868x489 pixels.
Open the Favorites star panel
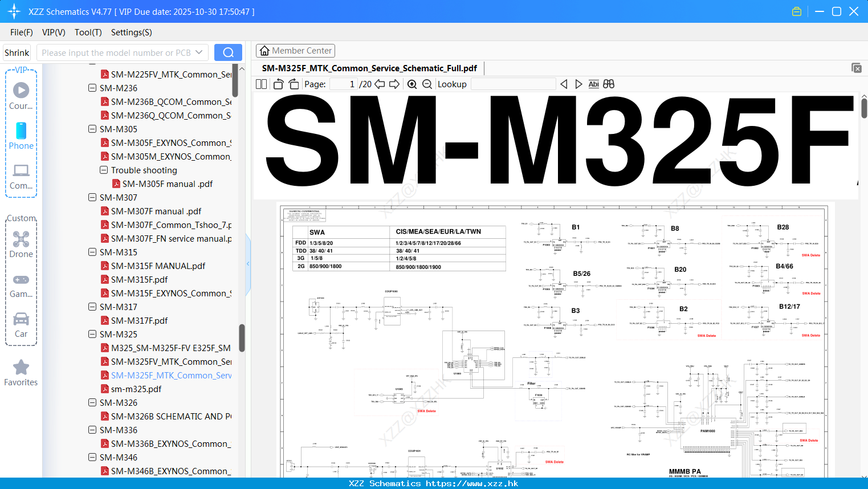[21, 368]
